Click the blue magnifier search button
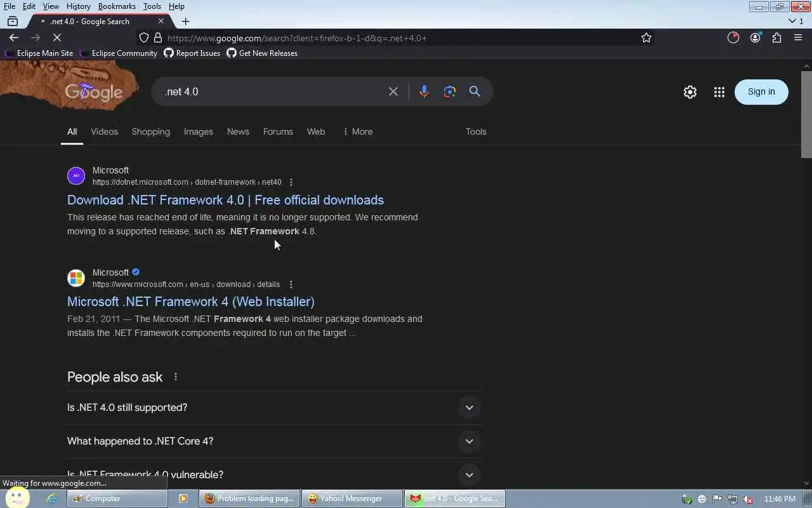 475,91
